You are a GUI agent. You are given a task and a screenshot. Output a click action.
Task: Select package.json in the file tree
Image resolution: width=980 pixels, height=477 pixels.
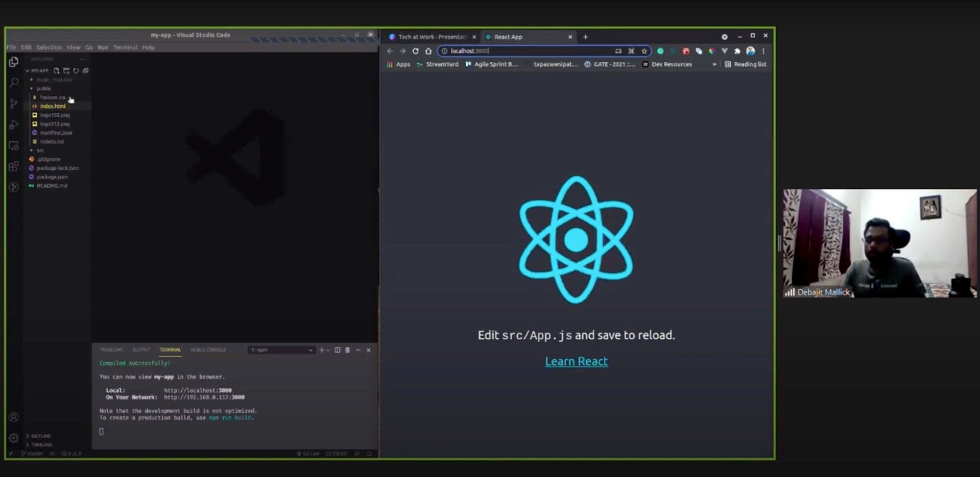(x=52, y=177)
